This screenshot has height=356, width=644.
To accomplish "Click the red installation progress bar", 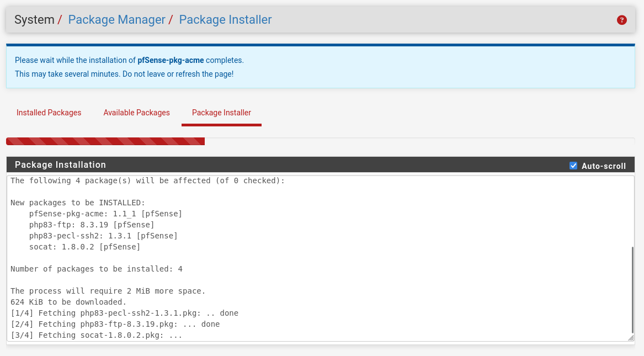I will tap(105, 141).
